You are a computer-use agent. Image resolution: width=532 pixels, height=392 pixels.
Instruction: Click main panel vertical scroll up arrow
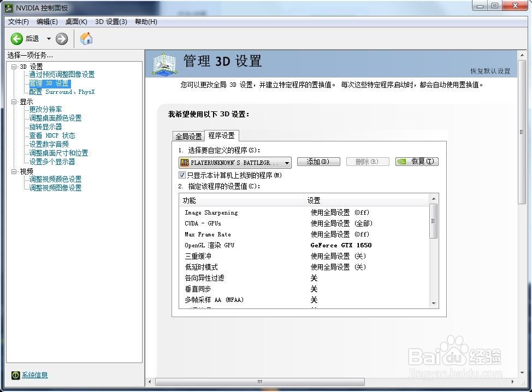tap(522, 55)
